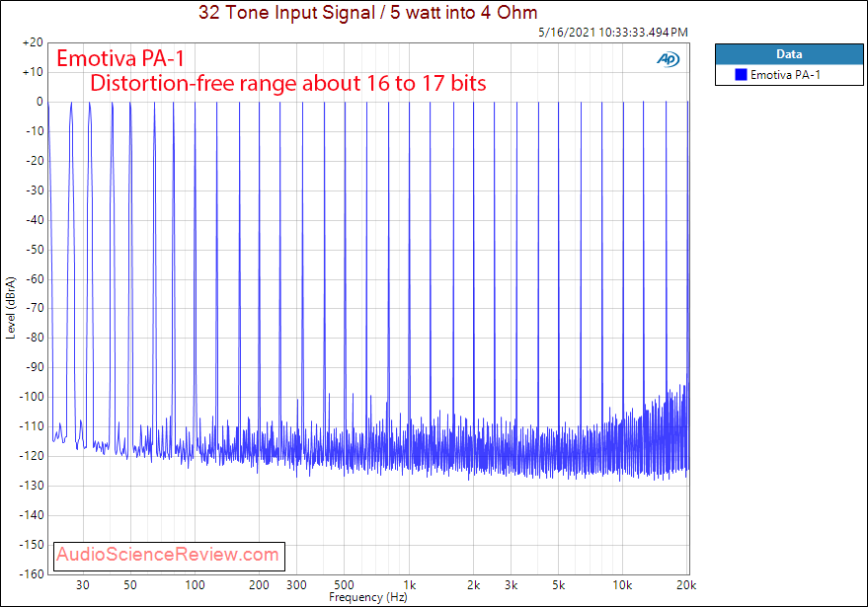
Task: Click the -130 Y-axis tick label
Action: pos(32,486)
